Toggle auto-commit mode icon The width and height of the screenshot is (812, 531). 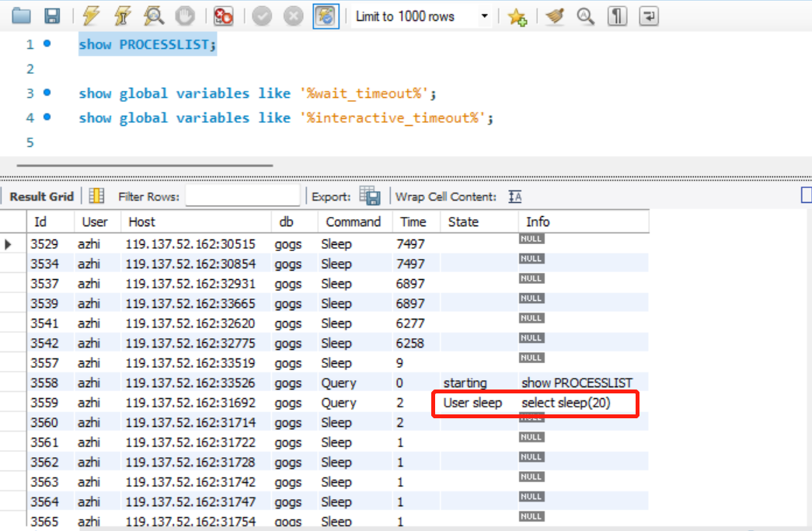[x=326, y=16]
